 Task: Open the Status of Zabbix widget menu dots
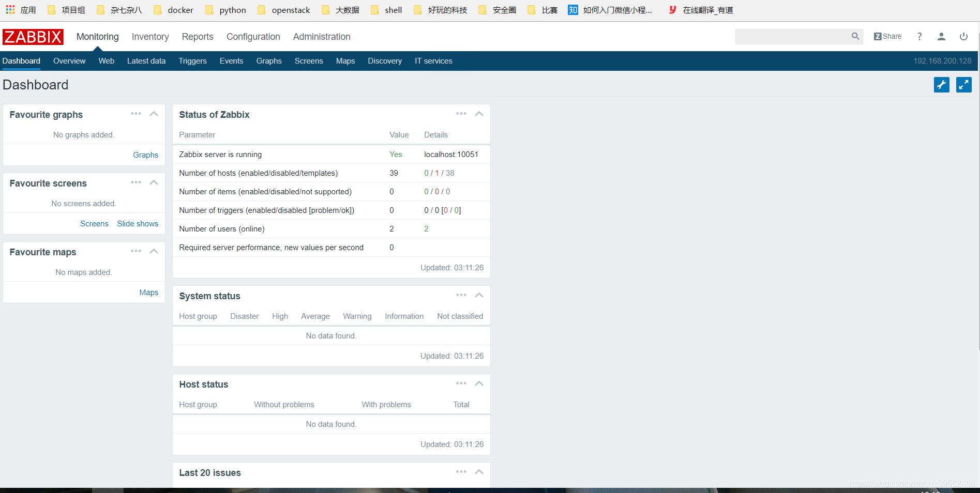point(461,114)
